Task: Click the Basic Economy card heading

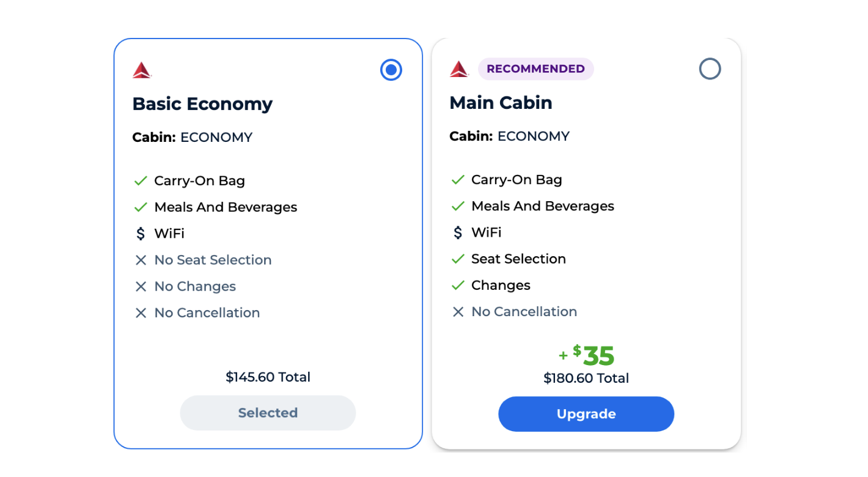Action: pyautogui.click(x=202, y=103)
